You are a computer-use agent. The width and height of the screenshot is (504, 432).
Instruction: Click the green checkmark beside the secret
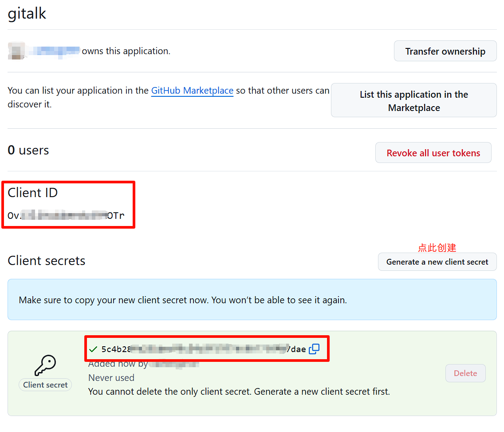(x=93, y=349)
